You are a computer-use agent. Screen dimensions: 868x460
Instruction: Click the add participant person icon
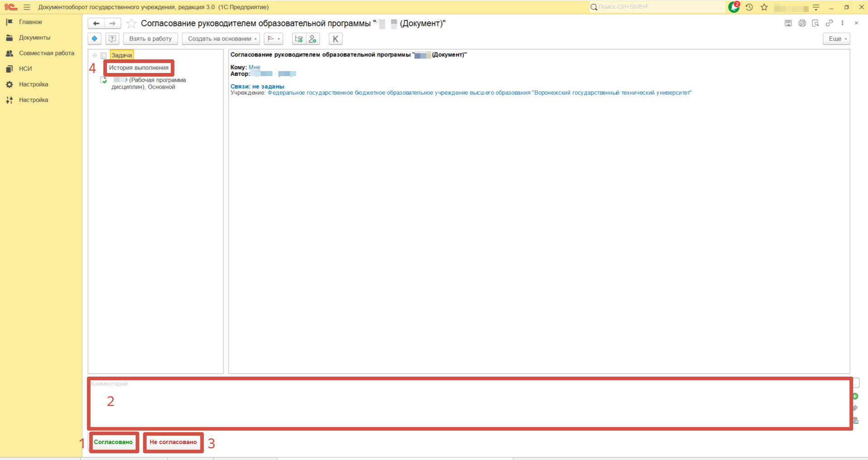(313, 39)
